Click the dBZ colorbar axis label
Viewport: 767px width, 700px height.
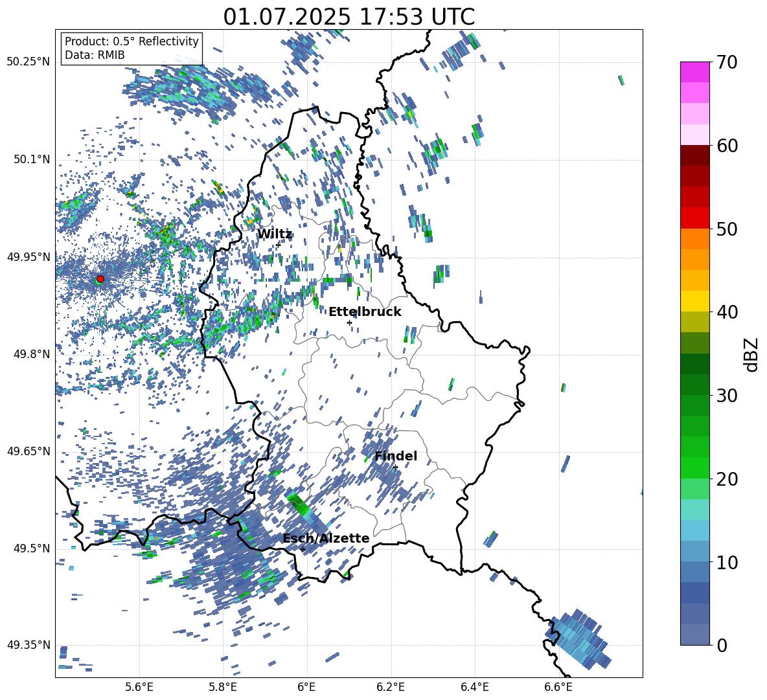(x=752, y=354)
